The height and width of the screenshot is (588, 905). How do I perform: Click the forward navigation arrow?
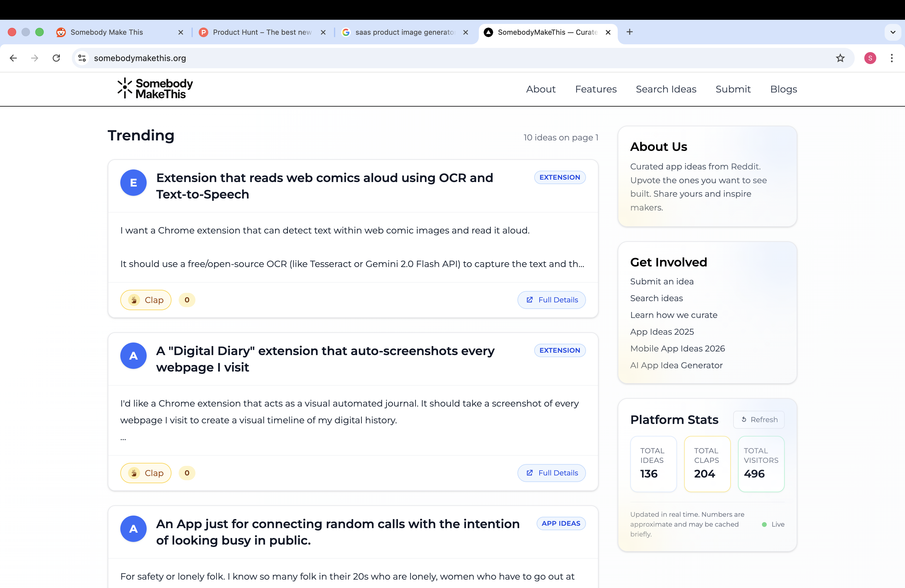[x=35, y=58]
